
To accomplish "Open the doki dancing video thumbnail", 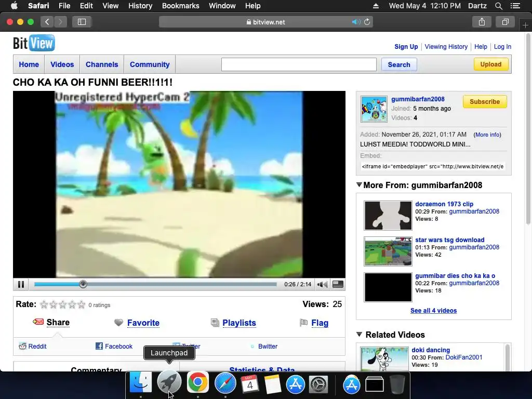I will click(384, 359).
